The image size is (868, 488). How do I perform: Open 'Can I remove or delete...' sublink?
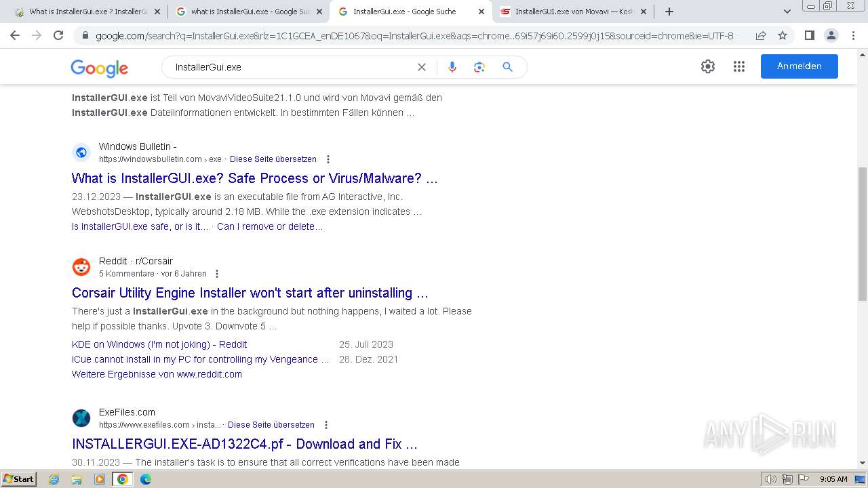(270, 226)
